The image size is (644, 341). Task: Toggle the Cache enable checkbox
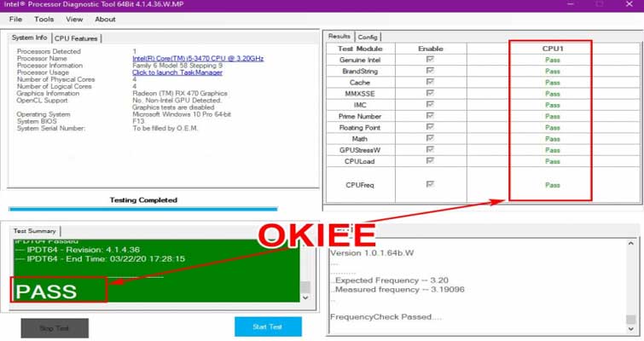coord(430,82)
